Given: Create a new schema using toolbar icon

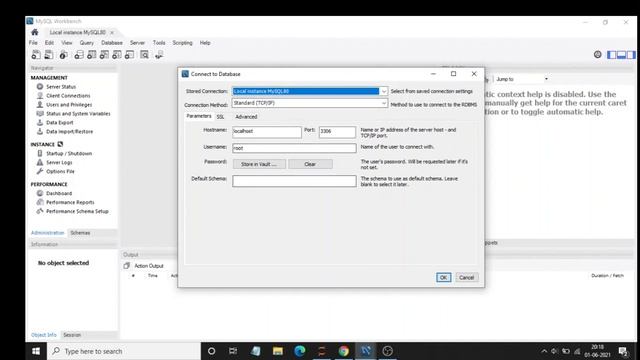Looking at the screenshot, I should [79, 55].
